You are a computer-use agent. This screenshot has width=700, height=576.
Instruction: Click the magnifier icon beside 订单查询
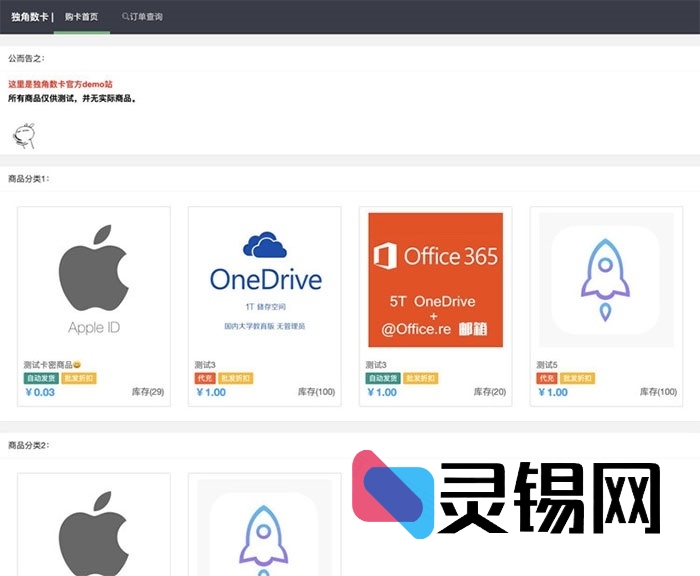point(125,17)
